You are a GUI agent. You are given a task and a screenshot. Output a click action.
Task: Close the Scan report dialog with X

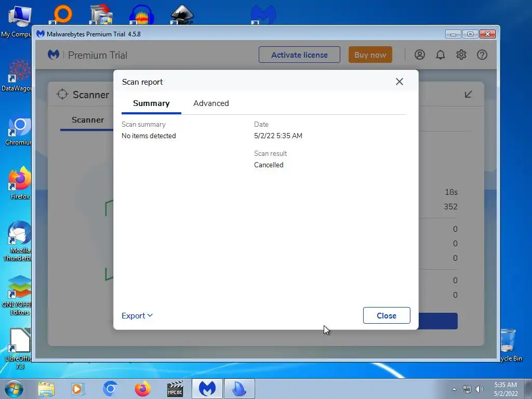tap(400, 82)
